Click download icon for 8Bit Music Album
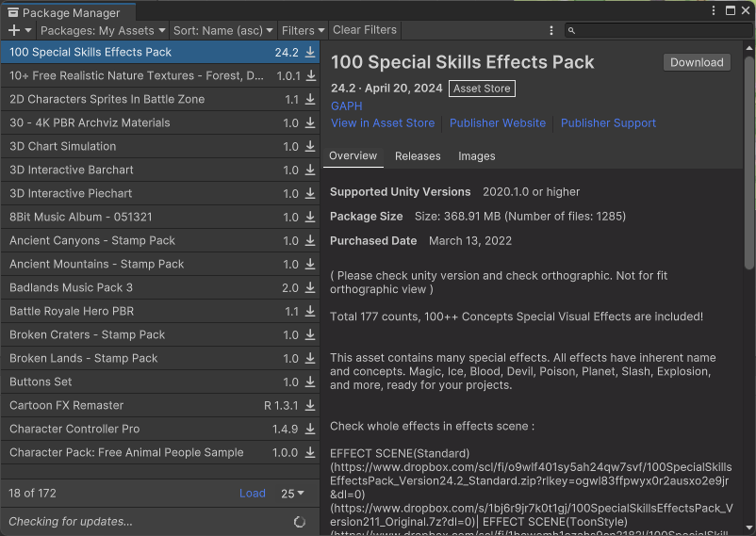This screenshot has height=536, width=756. pyautogui.click(x=310, y=218)
